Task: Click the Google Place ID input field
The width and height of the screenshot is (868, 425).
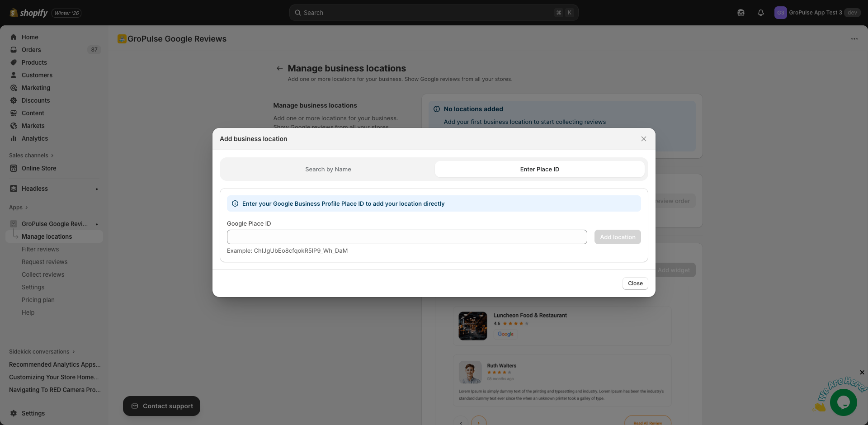Action: coord(407,237)
